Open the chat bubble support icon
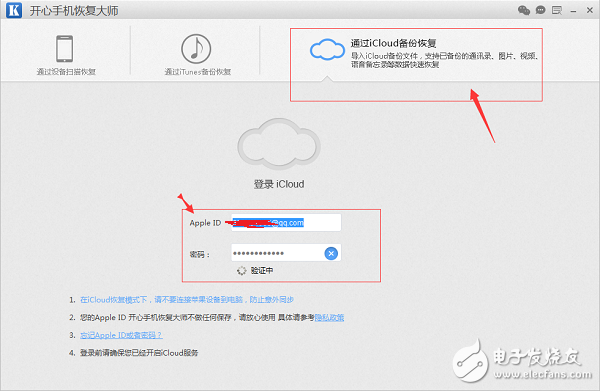 pos(540,10)
